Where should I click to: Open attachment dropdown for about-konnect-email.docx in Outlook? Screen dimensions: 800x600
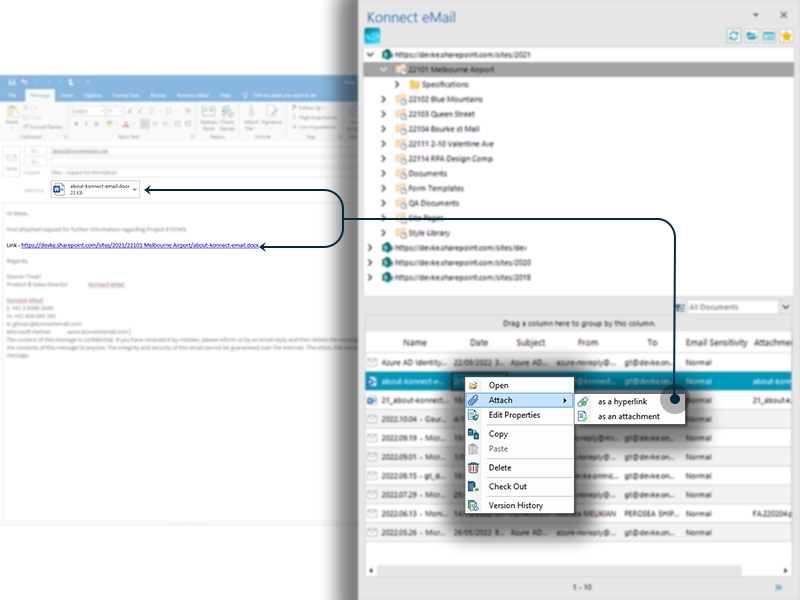coord(135,189)
